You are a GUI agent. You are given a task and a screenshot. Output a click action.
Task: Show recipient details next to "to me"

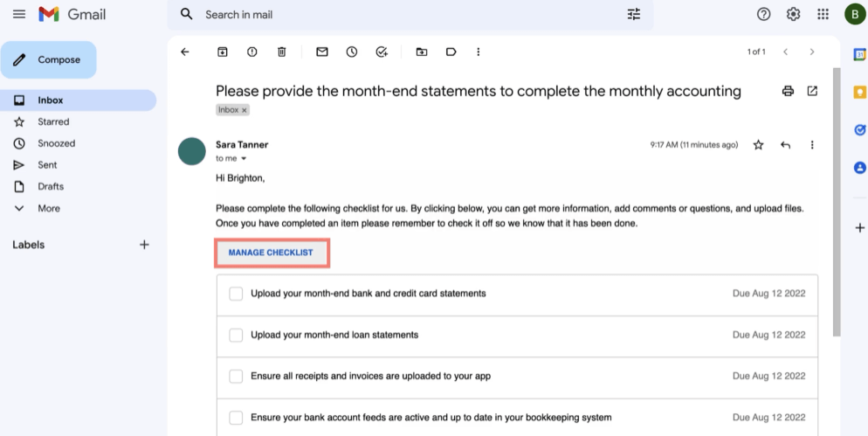tap(244, 159)
